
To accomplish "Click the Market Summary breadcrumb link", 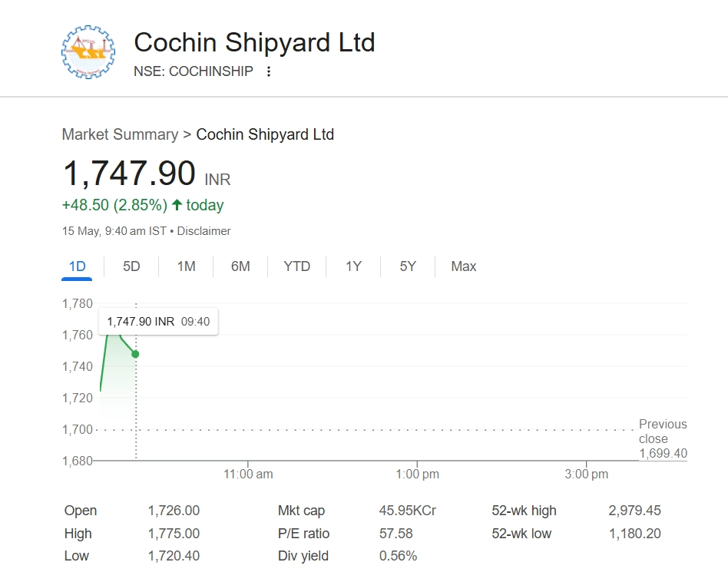I will [120, 134].
